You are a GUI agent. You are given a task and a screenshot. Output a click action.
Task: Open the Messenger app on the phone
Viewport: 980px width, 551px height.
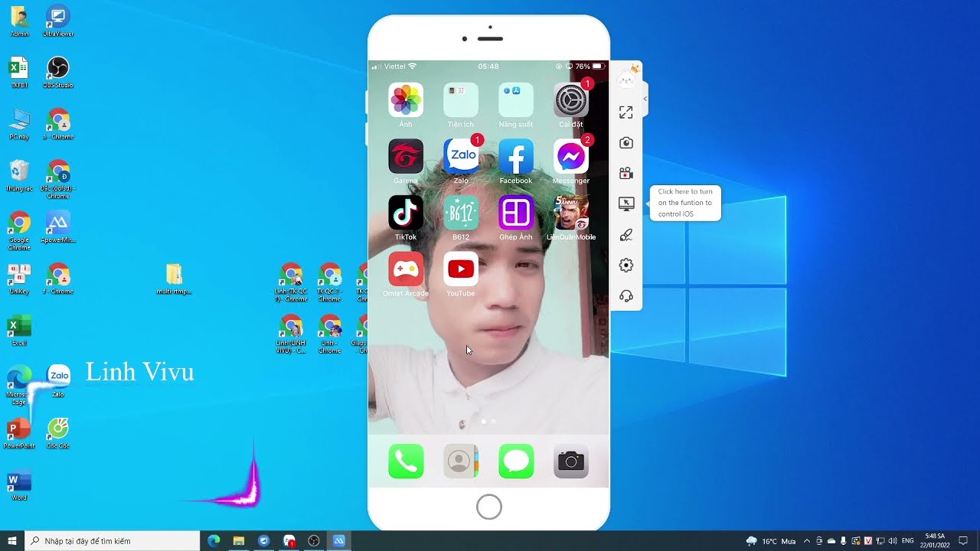[571, 157]
